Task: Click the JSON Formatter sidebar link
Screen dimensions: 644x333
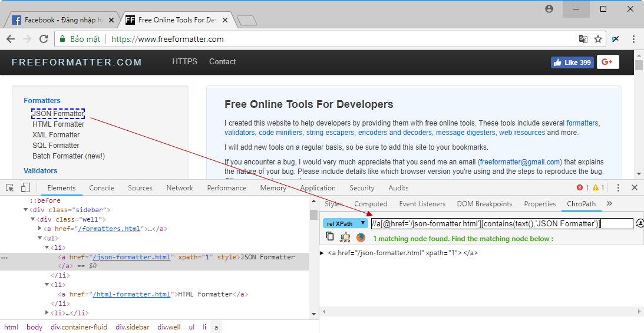Action: pos(58,113)
